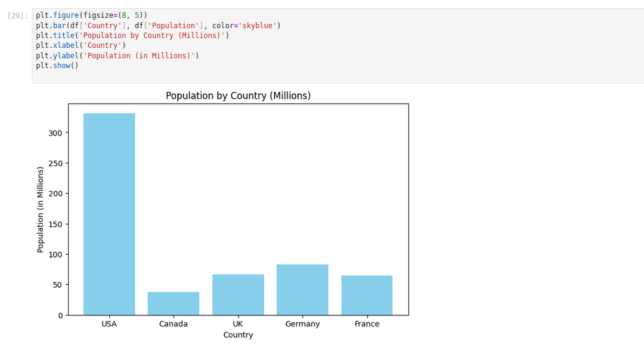Click the 150 tick label on the y-axis
Screen dimensions: 644x346
pyautogui.click(x=56, y=224)
